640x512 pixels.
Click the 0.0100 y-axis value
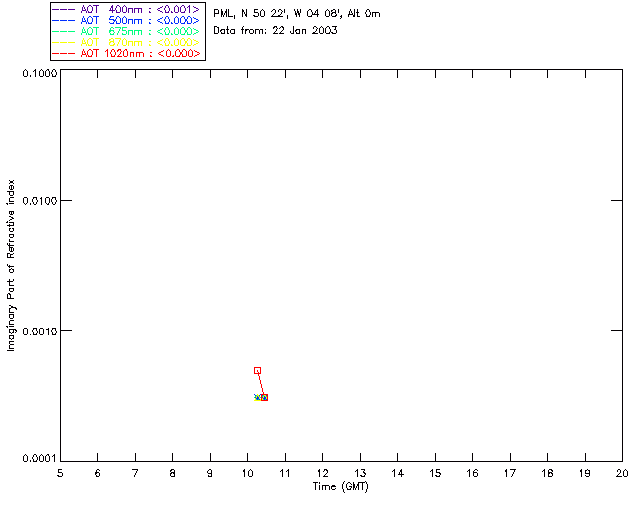click(40, 201)
